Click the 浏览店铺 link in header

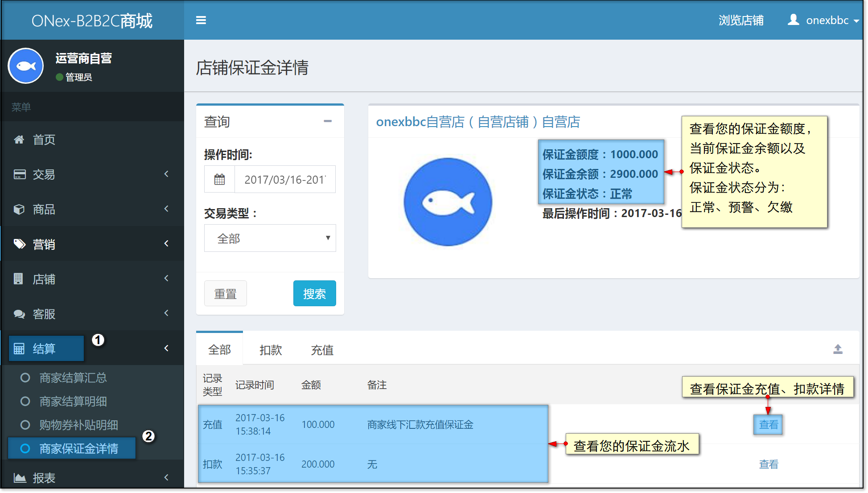(741, 20)
